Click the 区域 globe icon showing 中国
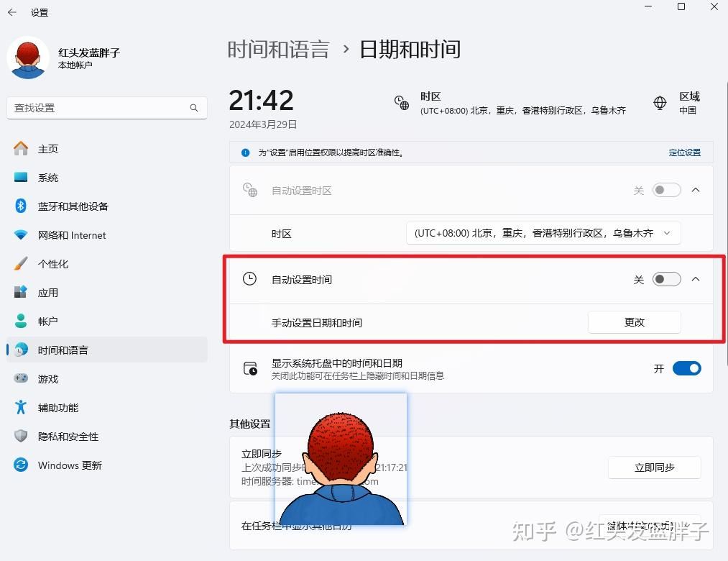Image resolution: width=728 pixels, height=561 pixels. click(x=660, y=102)
